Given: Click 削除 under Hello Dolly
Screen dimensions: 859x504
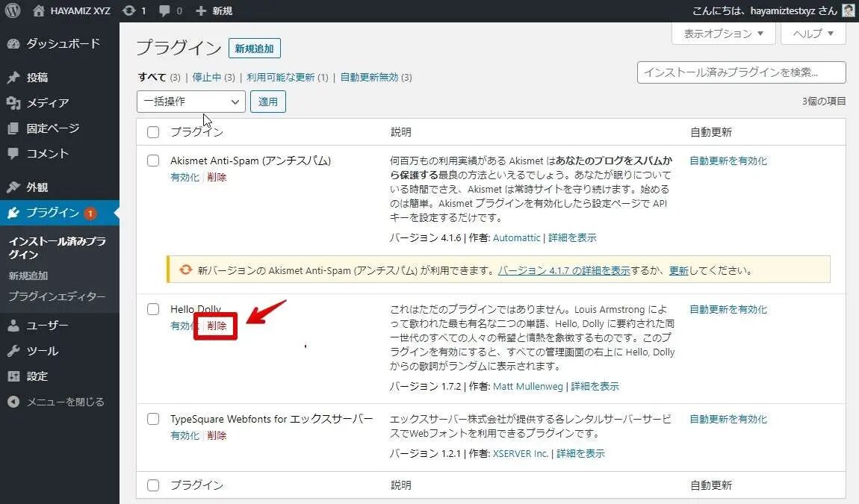Looking at the screenshot, I should click(x=217, y=326).
